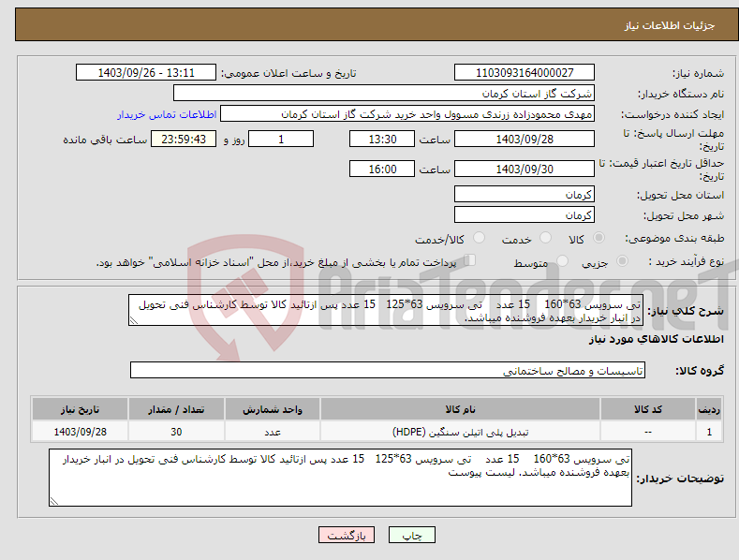Screen dimensions: 739x560
Task: Click the resize handle of شرح کلی نیاز box
Action: [133, 321]
